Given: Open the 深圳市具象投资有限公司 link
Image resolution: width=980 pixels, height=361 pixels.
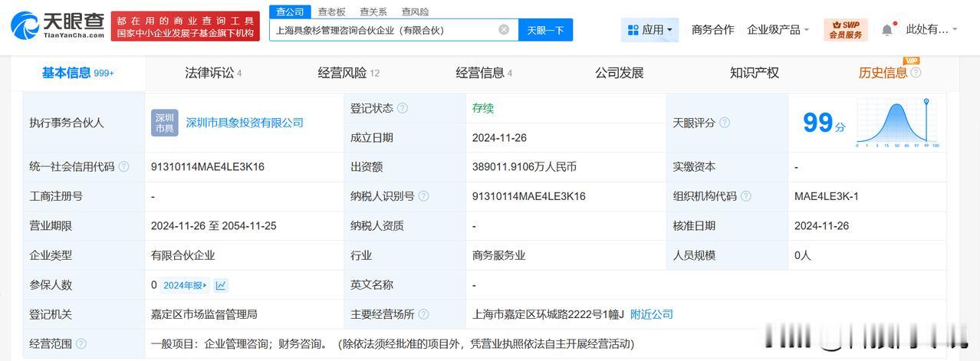Looking at the screenshot, I should click(245, 123).
